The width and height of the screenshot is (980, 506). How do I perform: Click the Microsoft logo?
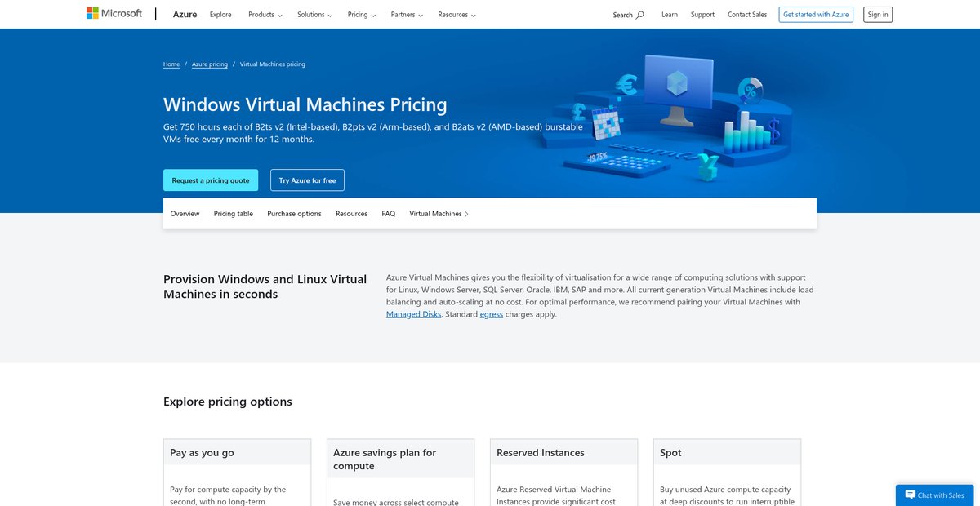114,14
